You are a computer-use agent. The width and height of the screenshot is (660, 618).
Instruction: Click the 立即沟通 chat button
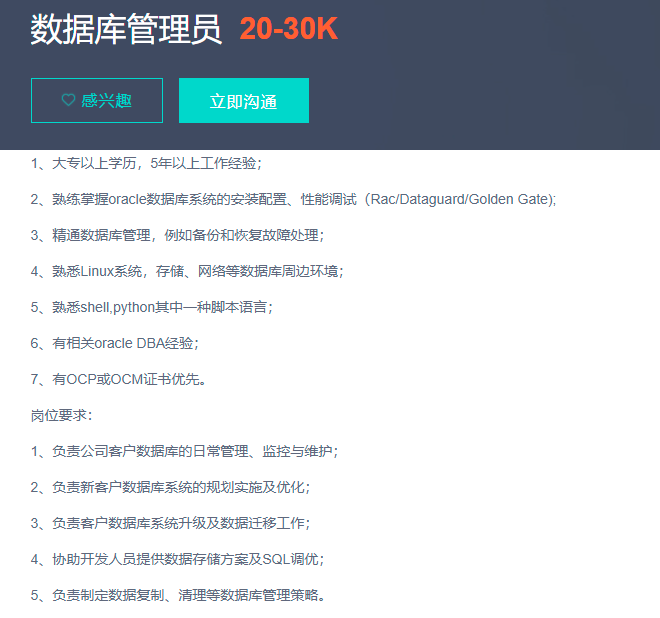[x=244, y=101]
